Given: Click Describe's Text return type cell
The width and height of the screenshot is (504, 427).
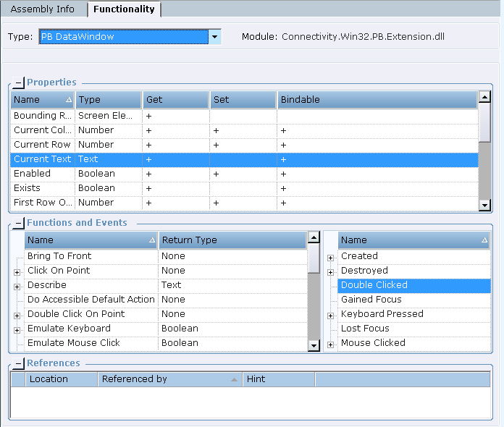Looking at the screenshot, I should click(232, 285).
